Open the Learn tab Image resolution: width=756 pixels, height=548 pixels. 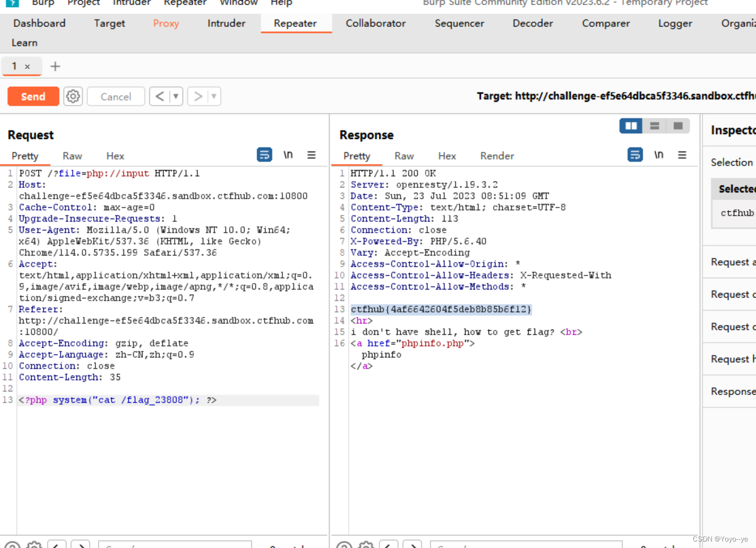(x=25, y=43)
